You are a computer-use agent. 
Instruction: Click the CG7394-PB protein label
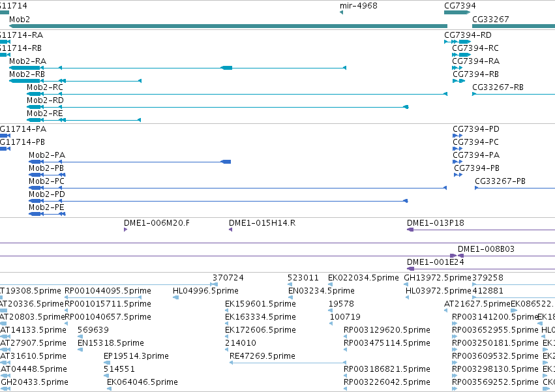pos(477,168)
